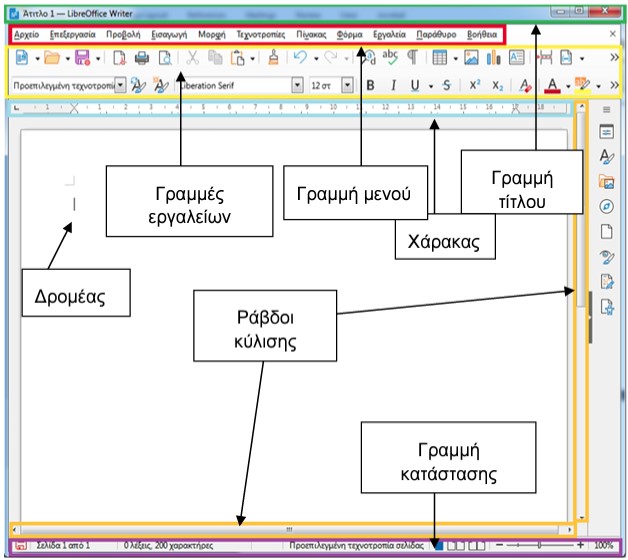Expand the Paste options dropdown arrow

click(x=253, y=58)
